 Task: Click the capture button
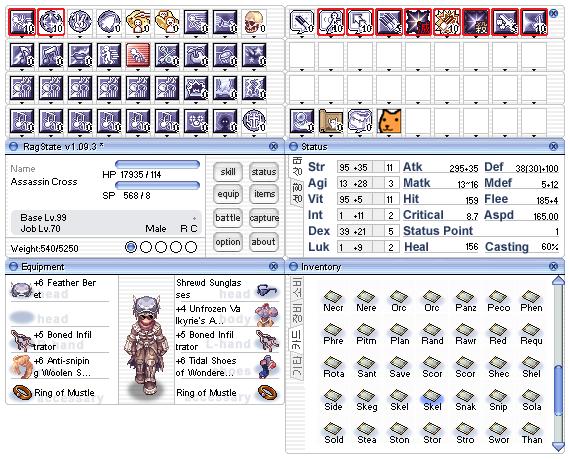264,218
